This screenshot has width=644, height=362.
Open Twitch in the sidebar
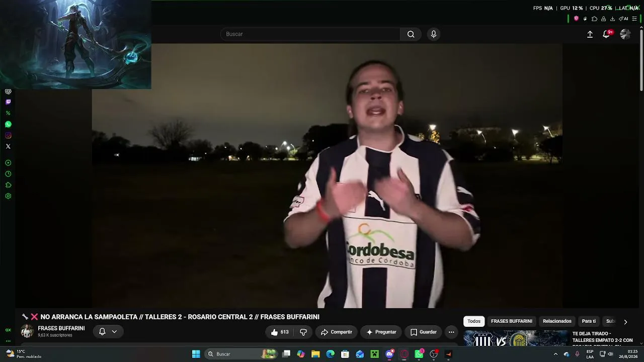click(8, 102)
